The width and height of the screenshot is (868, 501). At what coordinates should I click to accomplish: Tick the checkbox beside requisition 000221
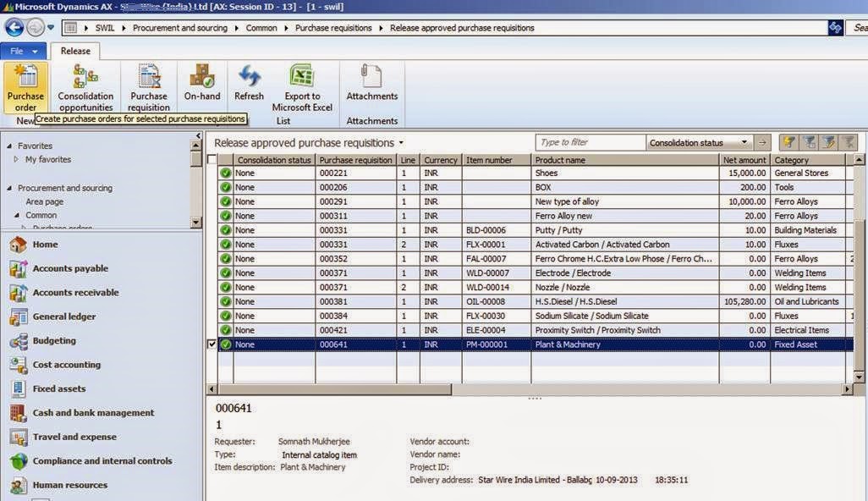tap(212, 173)
